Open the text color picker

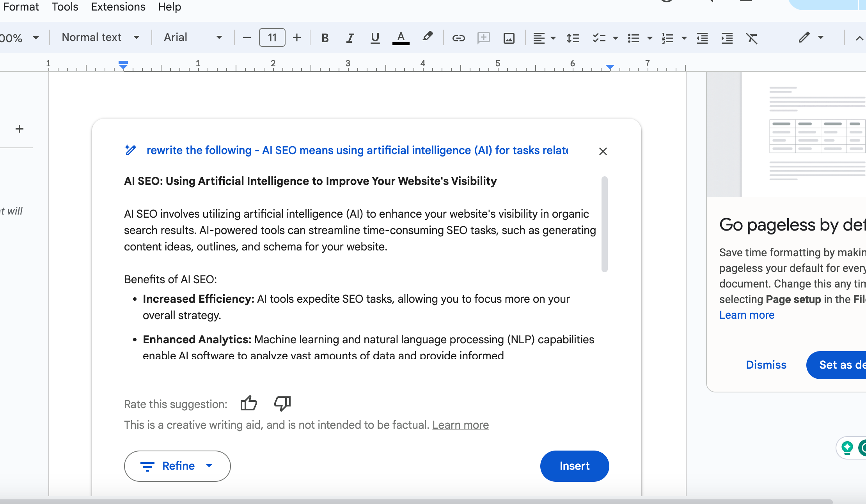click(x=401, y=38)
